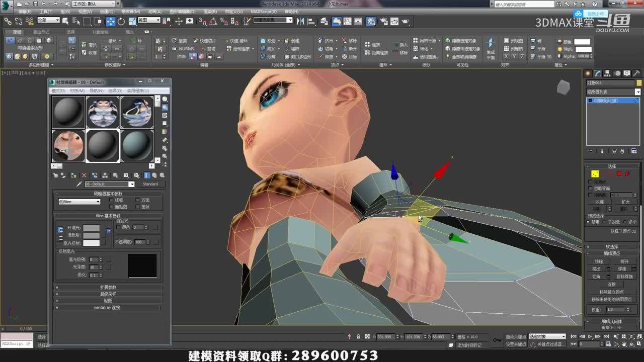This screenshot has height=362, width=644.
Task: Click the Mirror tool icon
Action: [x=300, y=21]
